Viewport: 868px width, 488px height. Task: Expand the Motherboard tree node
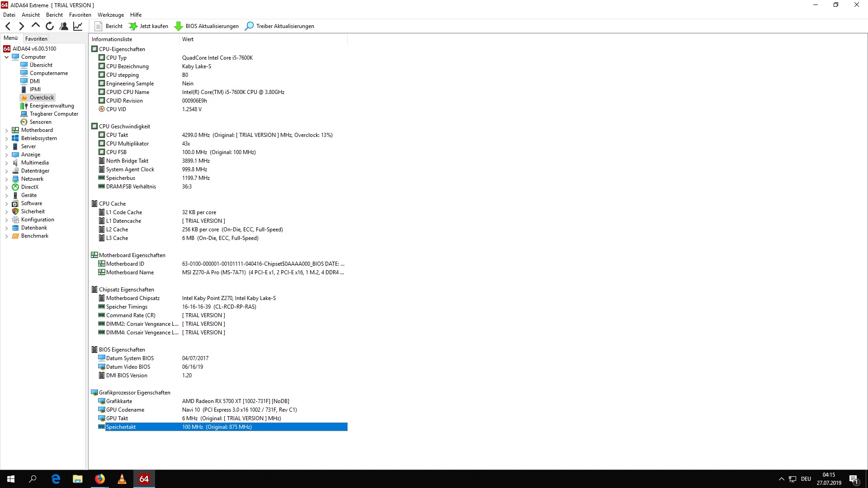click(x=6, y=131)
